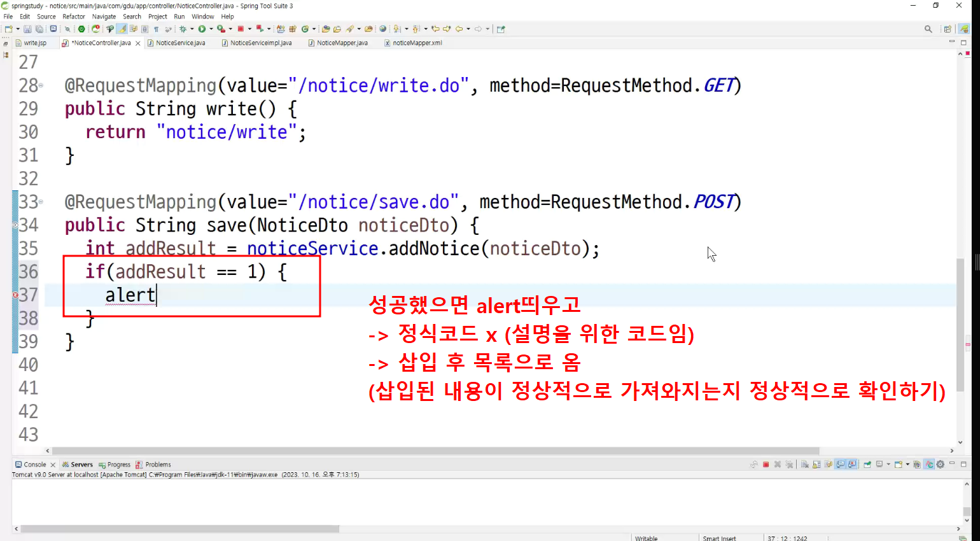Screen dimensions: 980x541
Task: Click the red Stop icon in main toolbar
Action: (x=241, y=29)
